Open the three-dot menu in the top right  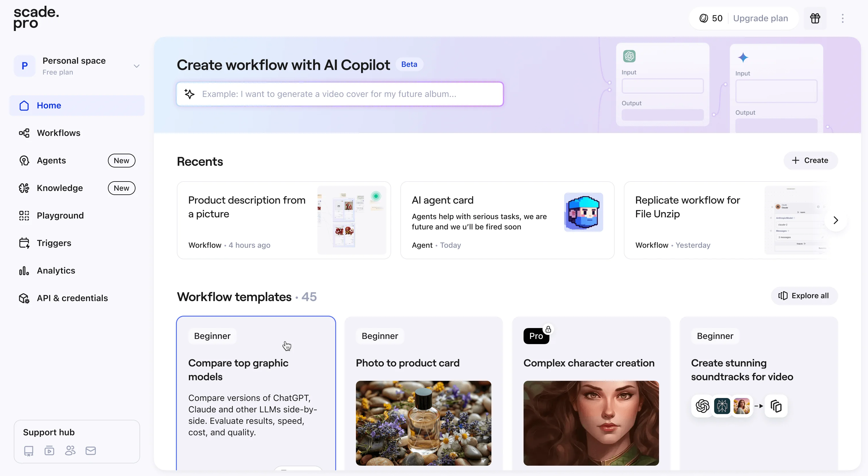point(843,18)
